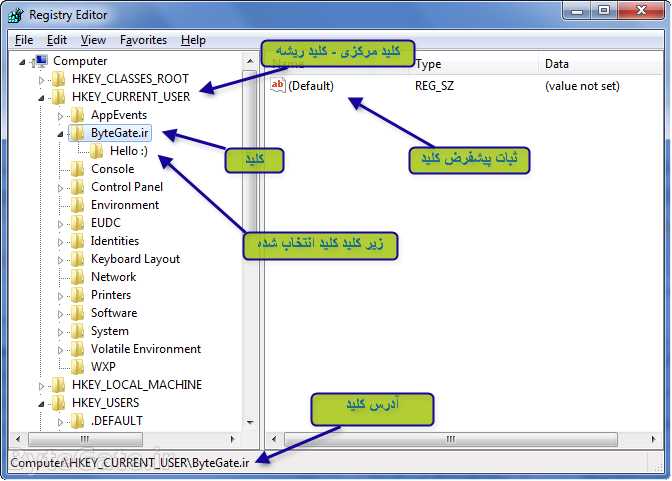672x481 pixels.
Task: Click tree pane horizontal scroll left arrow
Action: pos(18,439)
